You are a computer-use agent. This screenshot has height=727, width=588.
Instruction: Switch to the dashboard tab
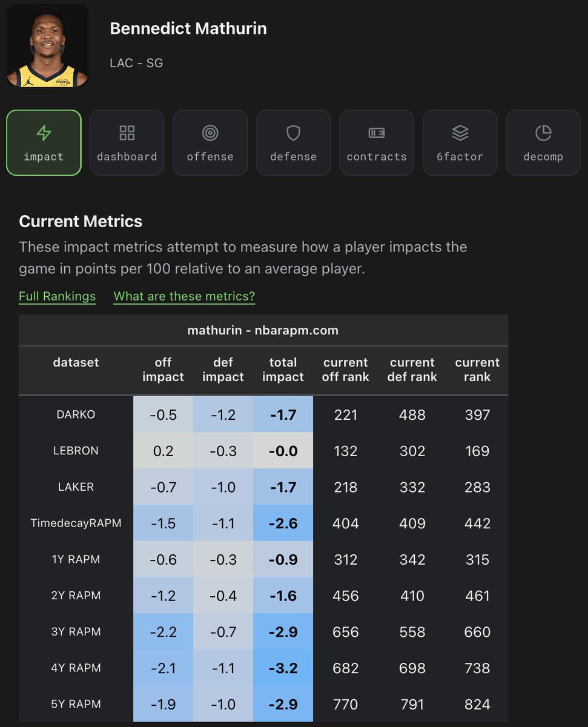(127, 143)
